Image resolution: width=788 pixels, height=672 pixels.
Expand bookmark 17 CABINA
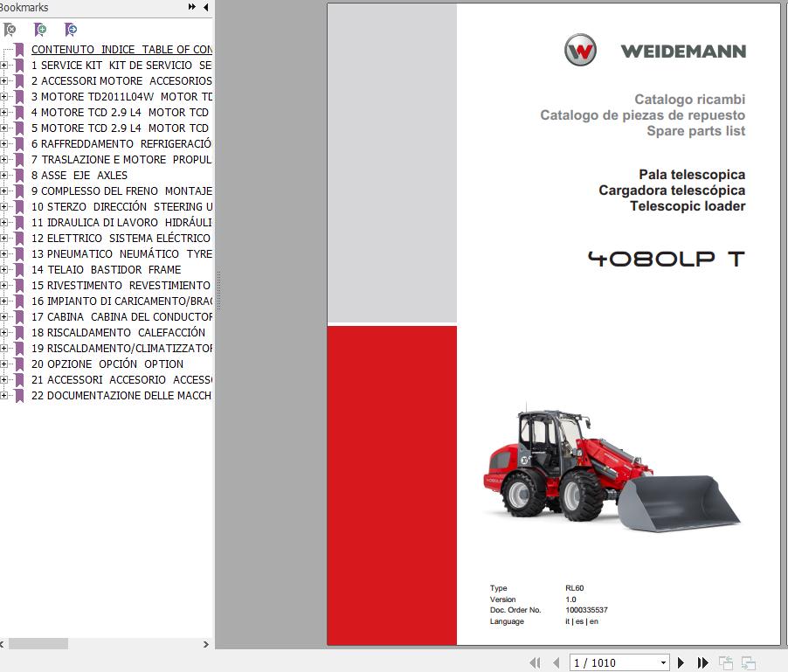click(4, 316)
